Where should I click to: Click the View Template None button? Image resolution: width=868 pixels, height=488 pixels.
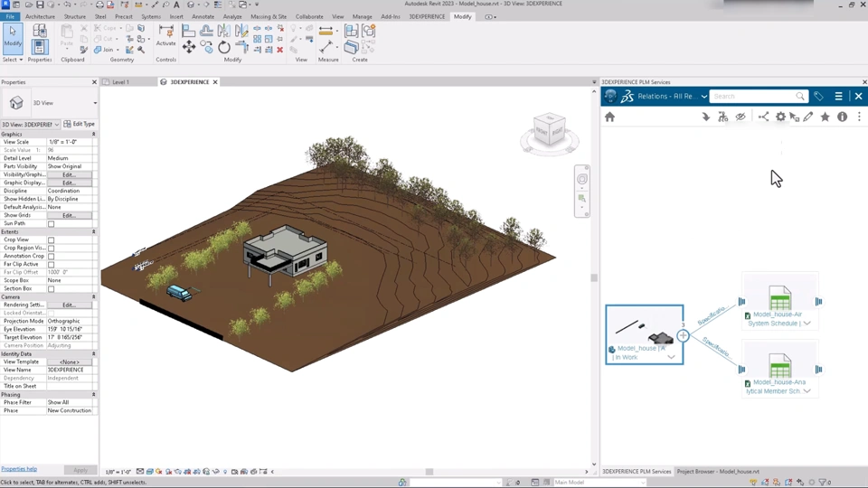click(x=70, y=361)
